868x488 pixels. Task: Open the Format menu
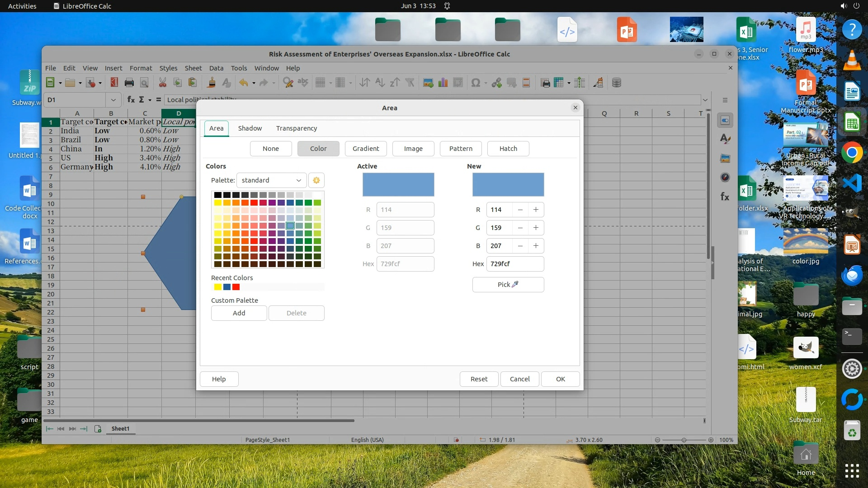pyautogui.click(x=141, y=68)
